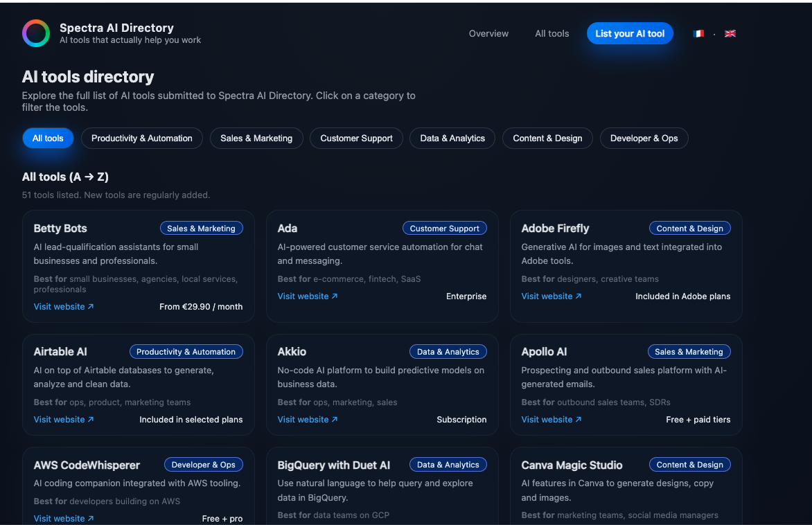Screen dimensions: 812x525
Task: Click AWS CodeWhisperer's external link arrow
Action: click(91, 518)
